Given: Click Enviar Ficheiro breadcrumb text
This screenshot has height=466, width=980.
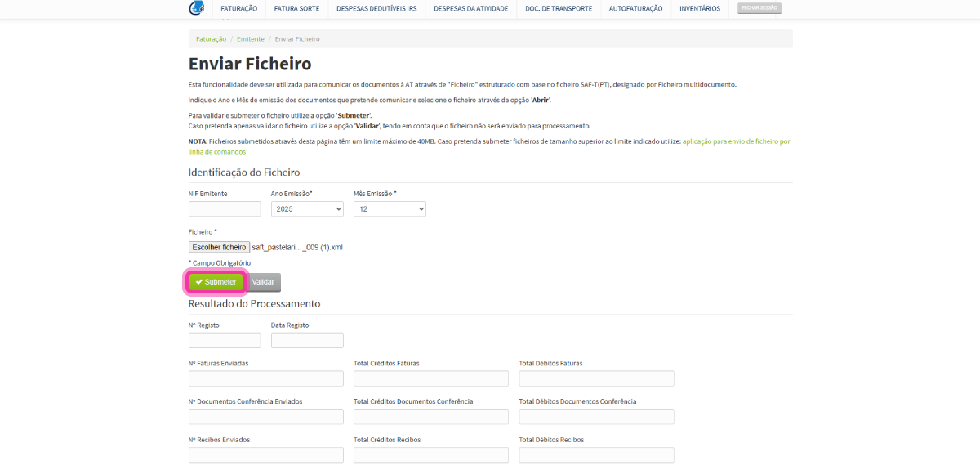Looking at the screenshot, I should tap(297, 39).
